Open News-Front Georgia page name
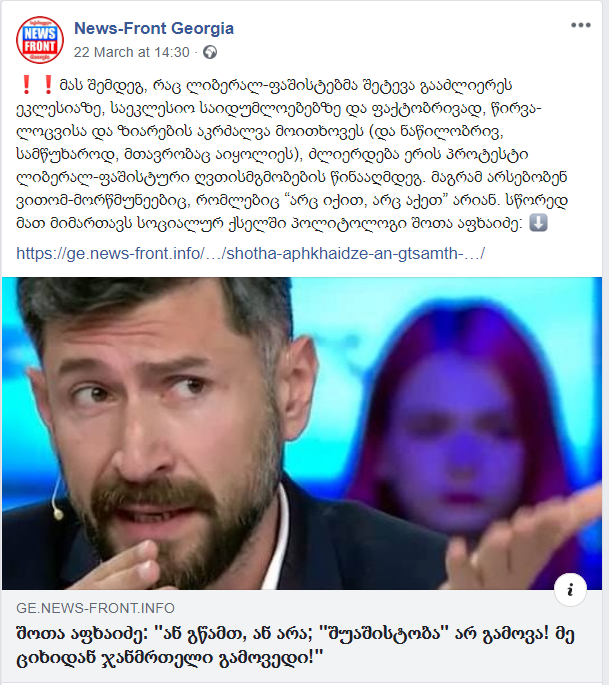The width and height of the screenshot is (609, 685). coord(154,28)
